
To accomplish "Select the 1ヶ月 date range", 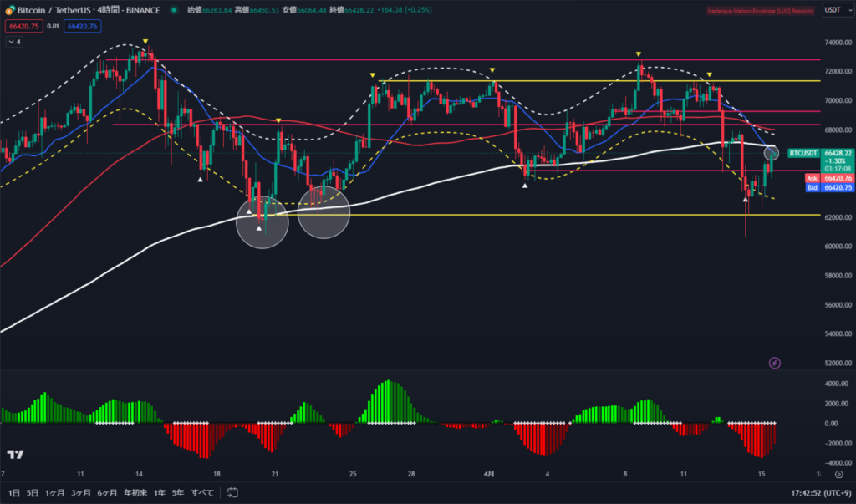I will tap(54, 492).
